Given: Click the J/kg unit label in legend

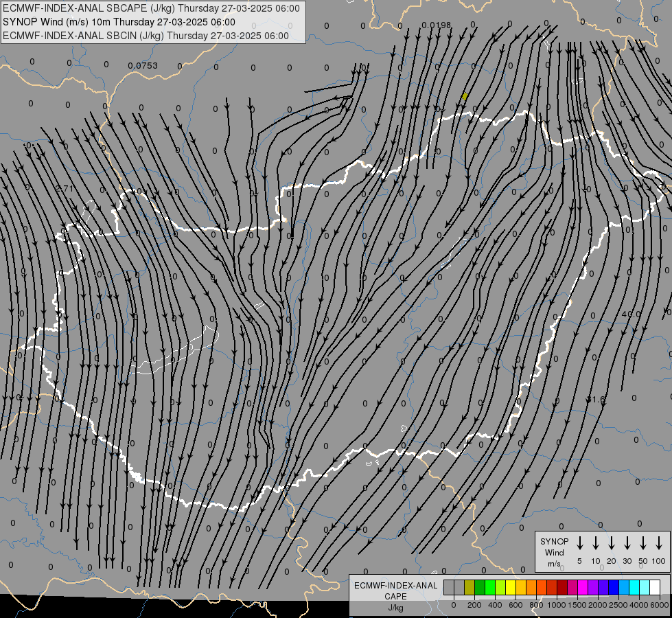Looking at the screenshot, I should (395, 608).
